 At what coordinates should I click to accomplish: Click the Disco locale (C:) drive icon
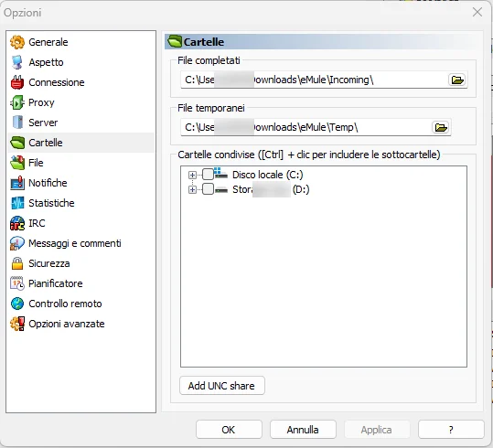[220, 174]
